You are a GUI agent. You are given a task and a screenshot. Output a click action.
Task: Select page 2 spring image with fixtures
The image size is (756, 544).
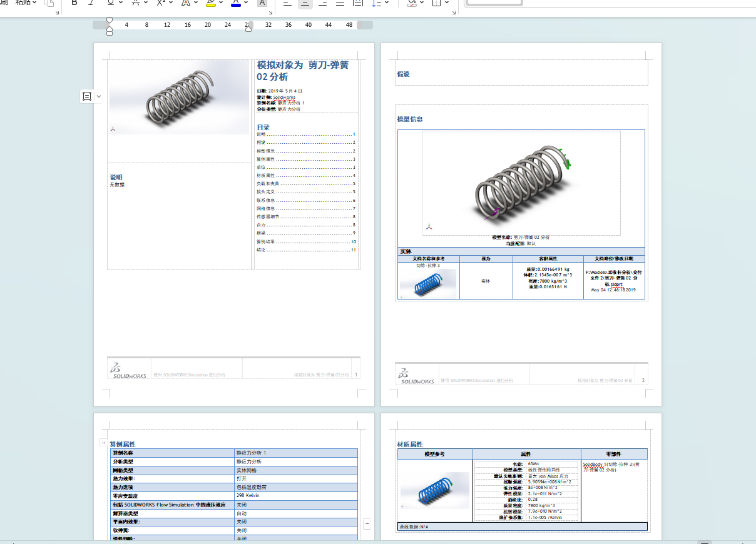(x=521, y=183)
